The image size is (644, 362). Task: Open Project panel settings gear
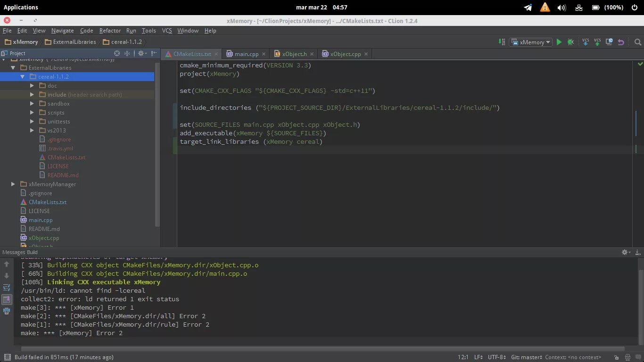142,53
